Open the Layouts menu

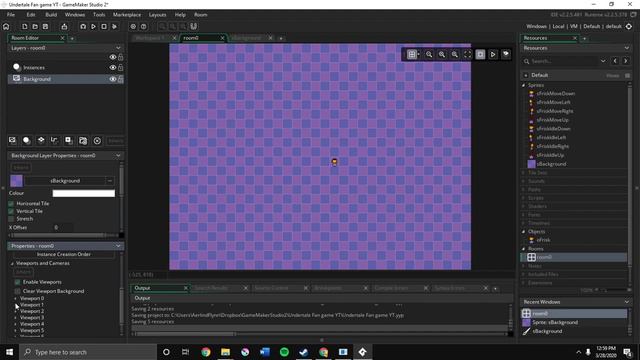[158, 15]
